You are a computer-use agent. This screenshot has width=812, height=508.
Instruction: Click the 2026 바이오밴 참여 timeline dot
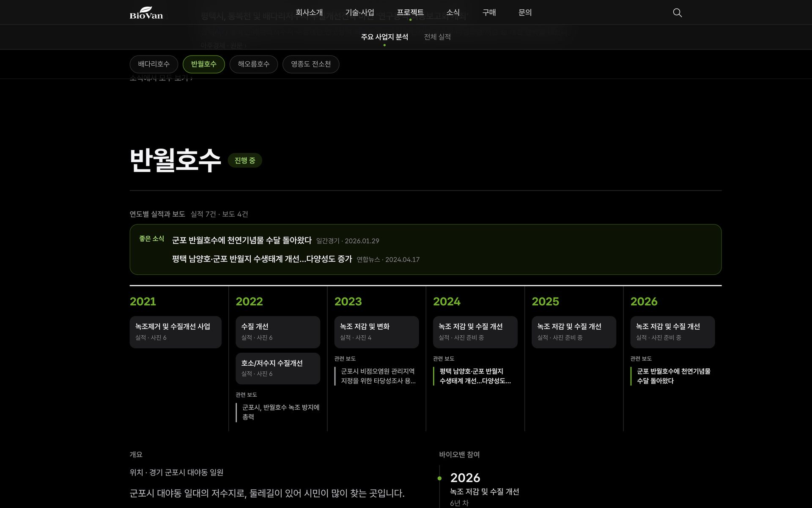(439, 478)
